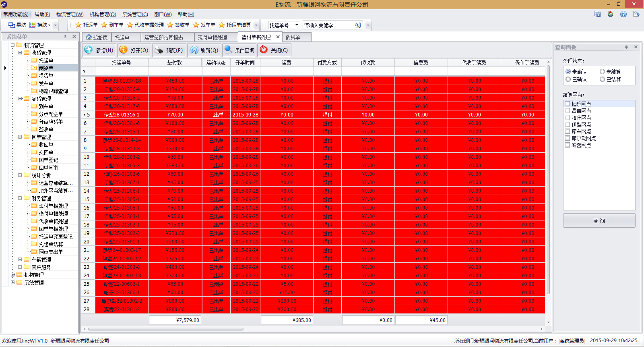The image size is (644, 347).
Task: Enable the 库尔勒网点 checkbox
Action: pos(567,138)
